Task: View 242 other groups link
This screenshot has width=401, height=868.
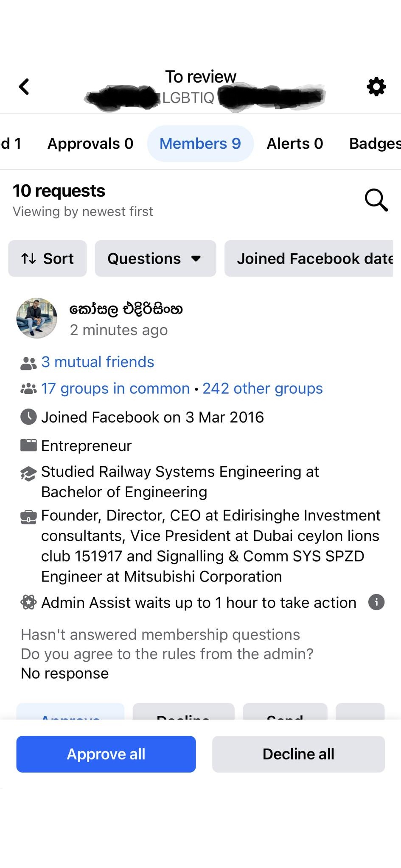Action: (262, 388)
